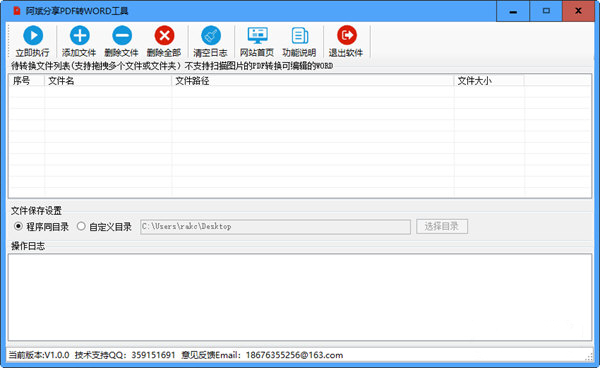Click the 立即执行 play icon
Image resolution: width=600 pixels, height=368 pixels.
pos(33,36)
